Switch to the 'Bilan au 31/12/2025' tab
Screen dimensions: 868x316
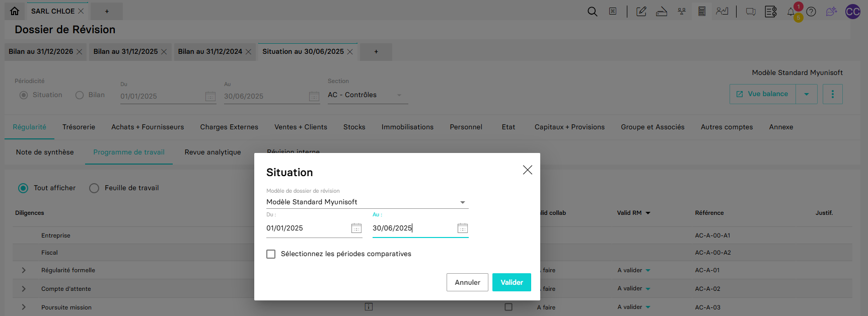(125, 52)
